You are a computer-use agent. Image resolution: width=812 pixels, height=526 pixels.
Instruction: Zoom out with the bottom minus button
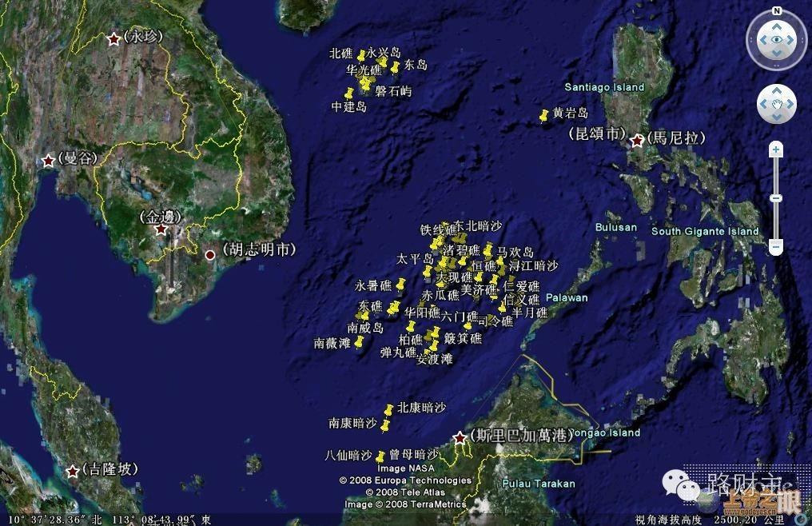click(x=776, y=247)
